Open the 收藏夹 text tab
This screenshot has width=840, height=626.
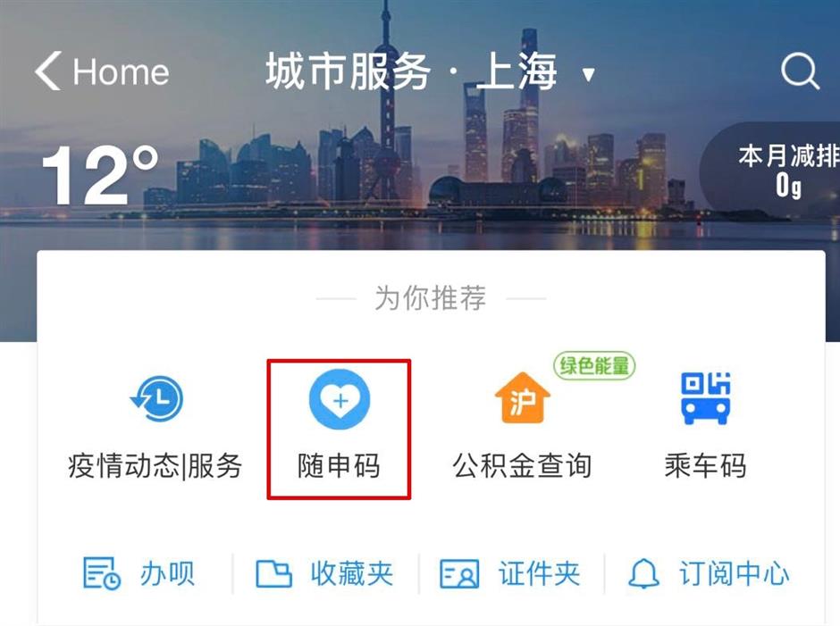pos(352,573)
